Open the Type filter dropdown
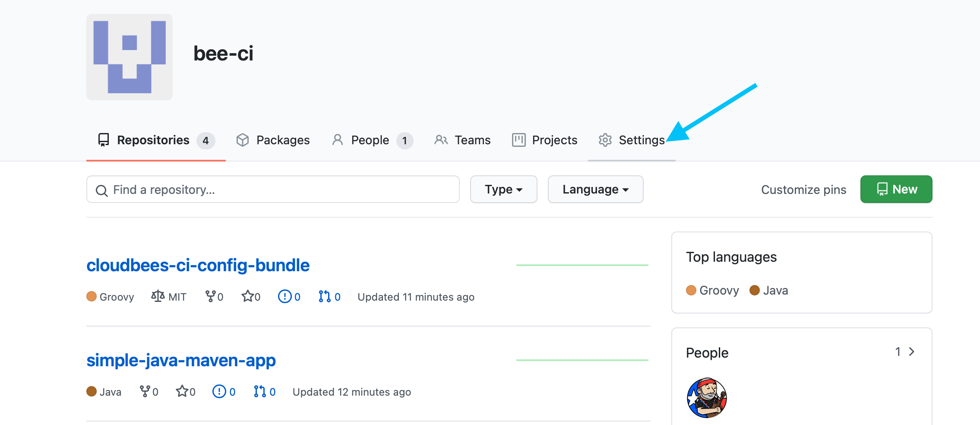980x425 pixels. [503, 189]
